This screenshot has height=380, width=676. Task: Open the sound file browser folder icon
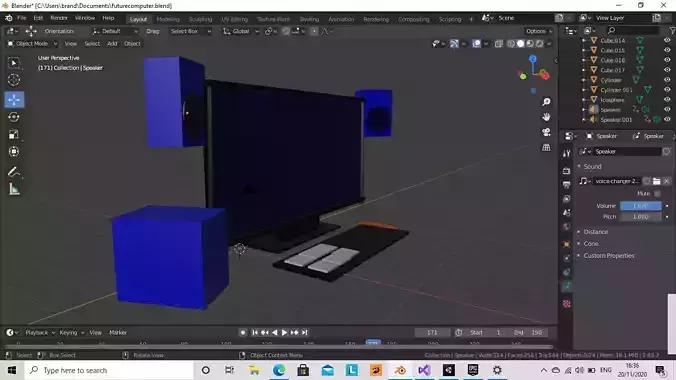656,181
